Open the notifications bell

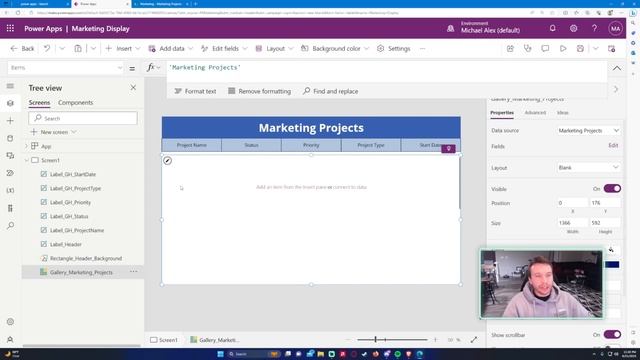552,28
